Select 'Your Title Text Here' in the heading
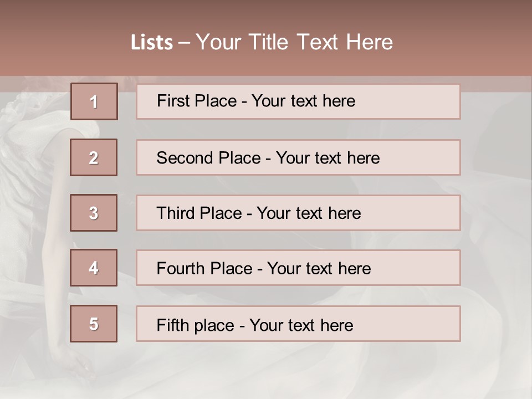Image resolution: width=532 pixels, height=399 pixels. click(294, 42)
